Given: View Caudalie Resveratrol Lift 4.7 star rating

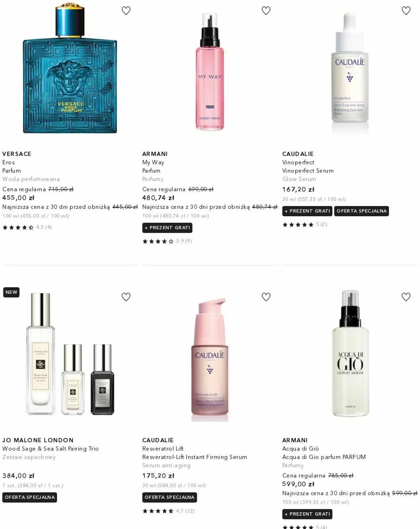Looking at the screenshot, I should (168, 511).
